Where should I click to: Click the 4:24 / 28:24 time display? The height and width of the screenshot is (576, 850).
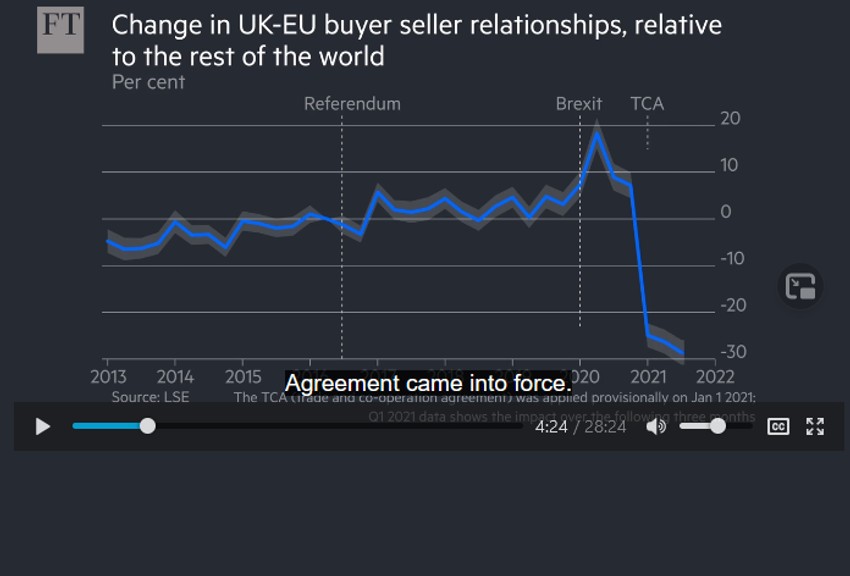(580, 427)
